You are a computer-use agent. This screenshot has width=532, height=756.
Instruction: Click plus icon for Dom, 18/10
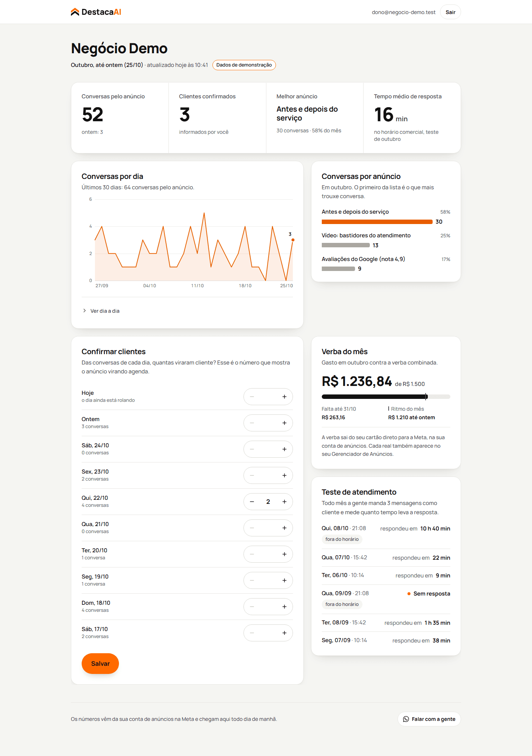click(x=284, y=607)
